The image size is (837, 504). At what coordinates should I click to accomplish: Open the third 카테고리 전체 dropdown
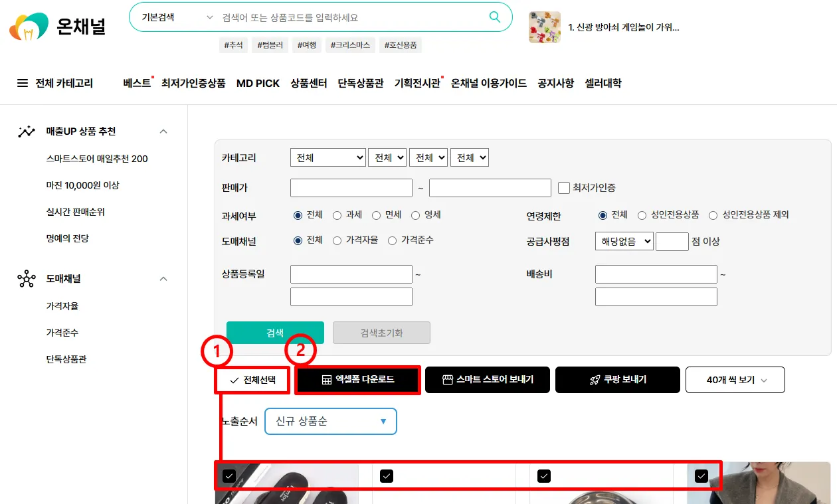tap(428, 157)
